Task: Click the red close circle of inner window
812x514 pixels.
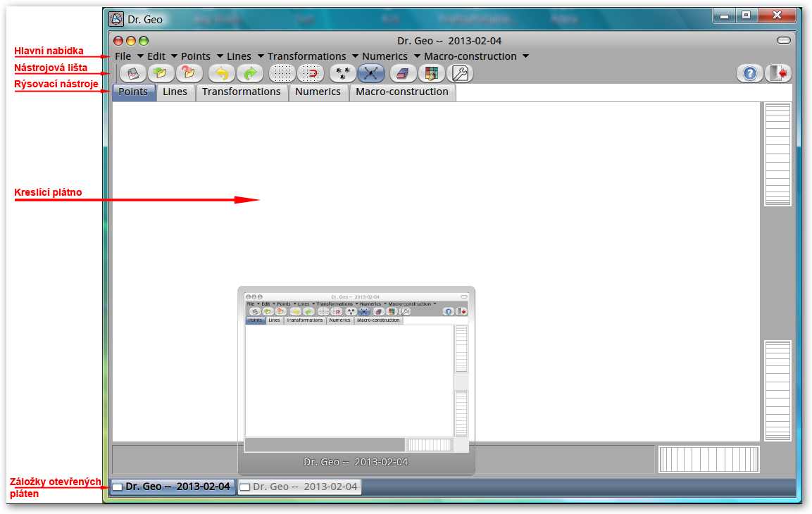Action: [x=118, y=41]
